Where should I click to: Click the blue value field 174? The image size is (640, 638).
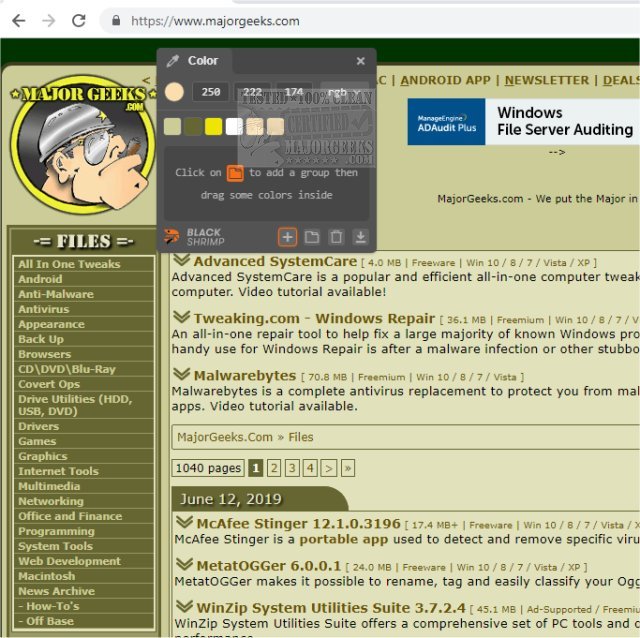(x=294, y=92)
